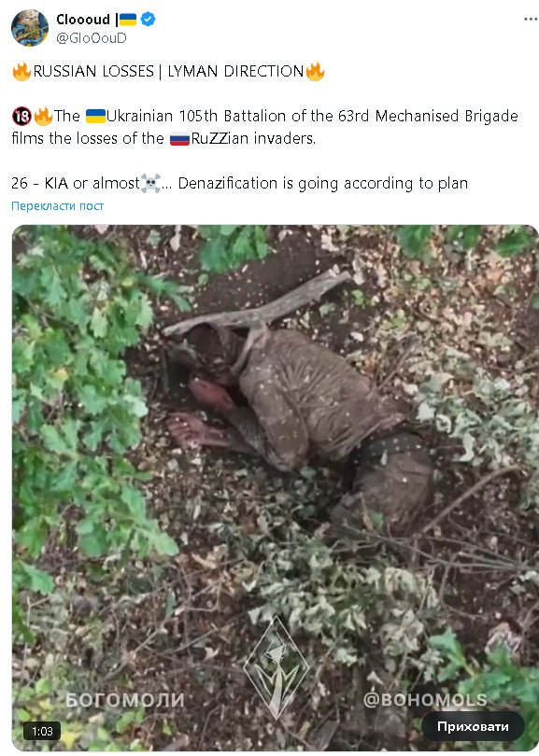Open the @GloOouD handle link
539x756 pixels.
[92, 38]
